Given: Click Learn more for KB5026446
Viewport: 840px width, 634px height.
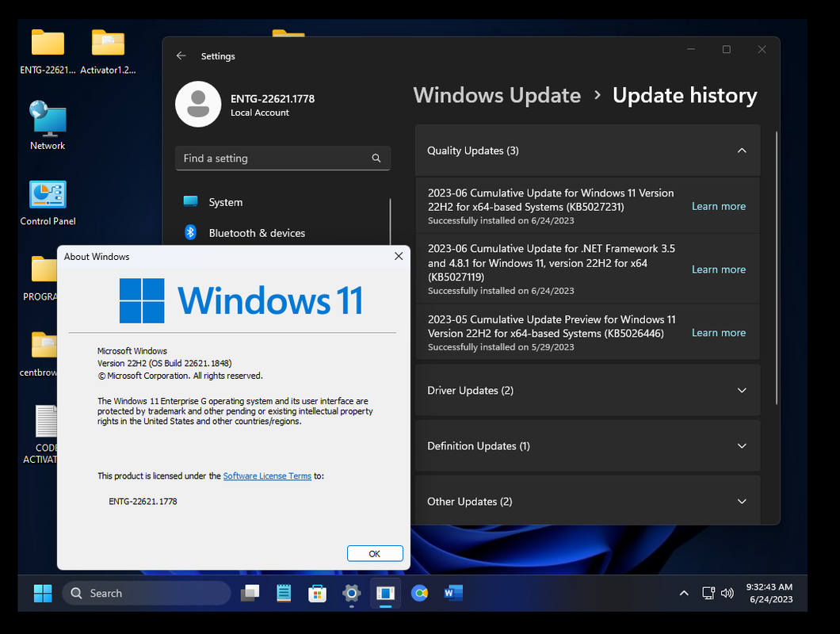Looking at the screenshot, I should (x=719, y=333).
